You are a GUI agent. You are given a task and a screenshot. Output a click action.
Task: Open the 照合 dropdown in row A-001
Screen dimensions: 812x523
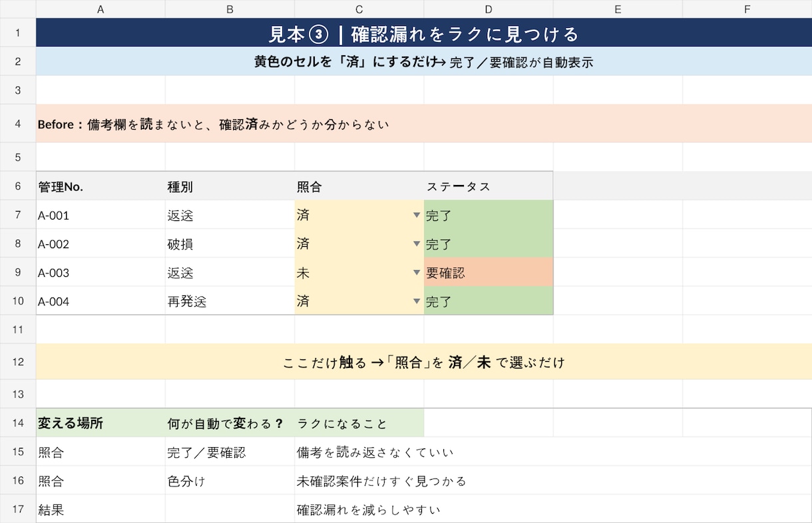pos(417,215)
